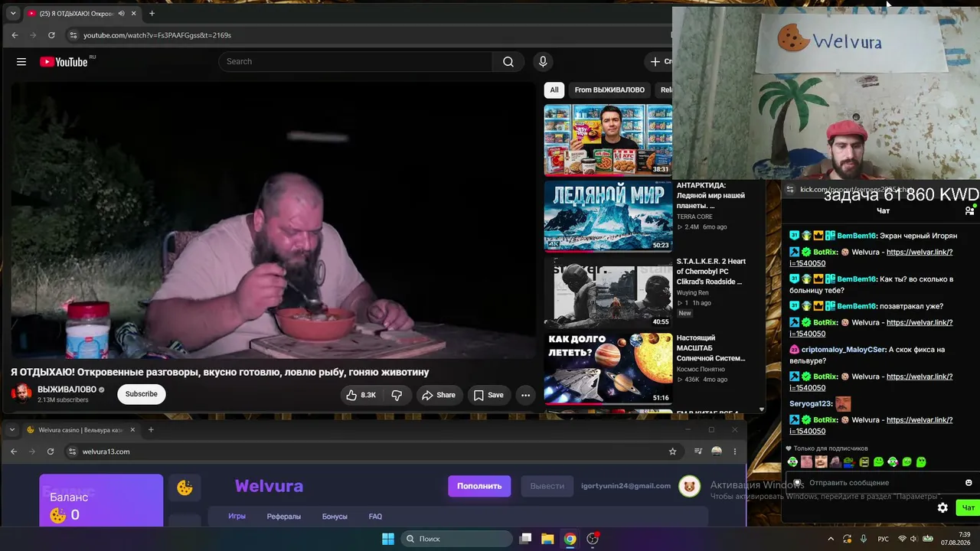Open File Explorer from the taskbar

click(547, 539)
